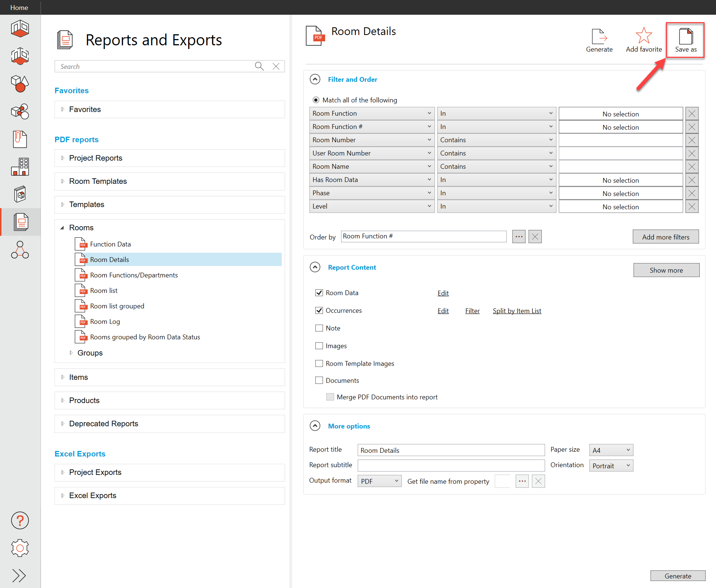
Task: Open file name property ellipsis picker
Action: click(522, 481)
